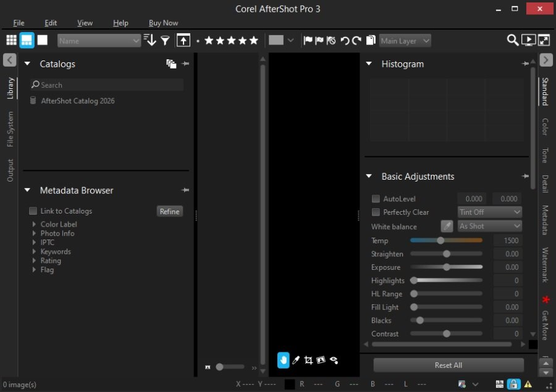Switch to the File System tab

[x=11, y=129]
